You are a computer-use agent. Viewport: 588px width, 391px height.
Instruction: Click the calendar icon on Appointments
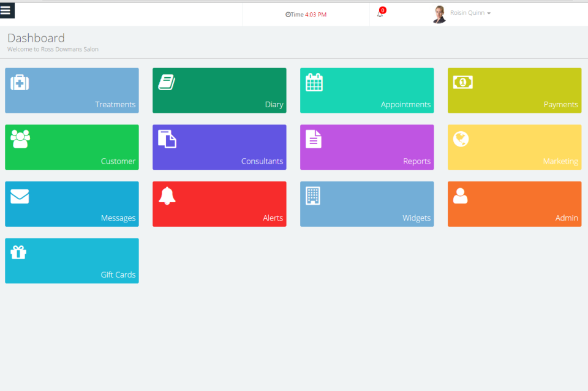coord(314,82)
